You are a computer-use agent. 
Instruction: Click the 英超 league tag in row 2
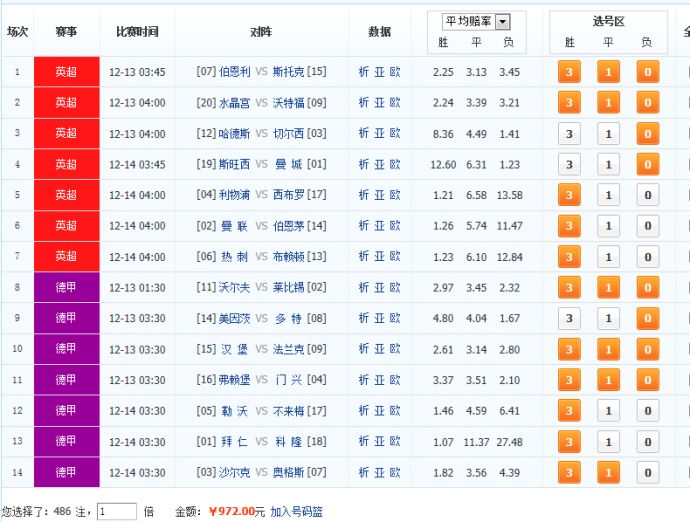66,103
